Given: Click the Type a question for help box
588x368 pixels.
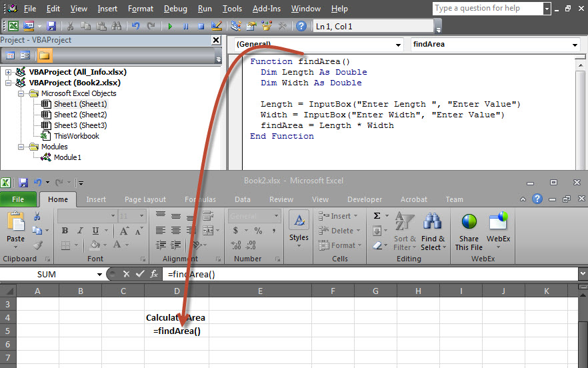Looking at the screenshot, I should (487, 9).
